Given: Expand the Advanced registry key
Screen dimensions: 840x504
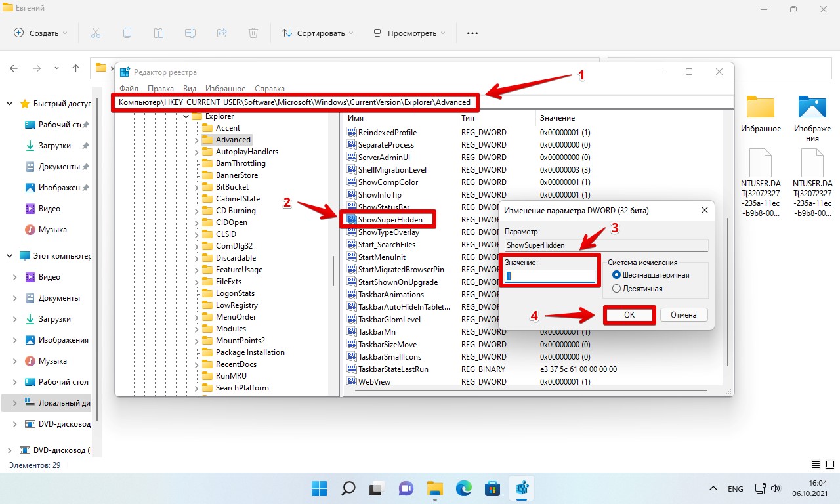Looking at the screenshot, I should pyautogui.click(x=196, y=140).
